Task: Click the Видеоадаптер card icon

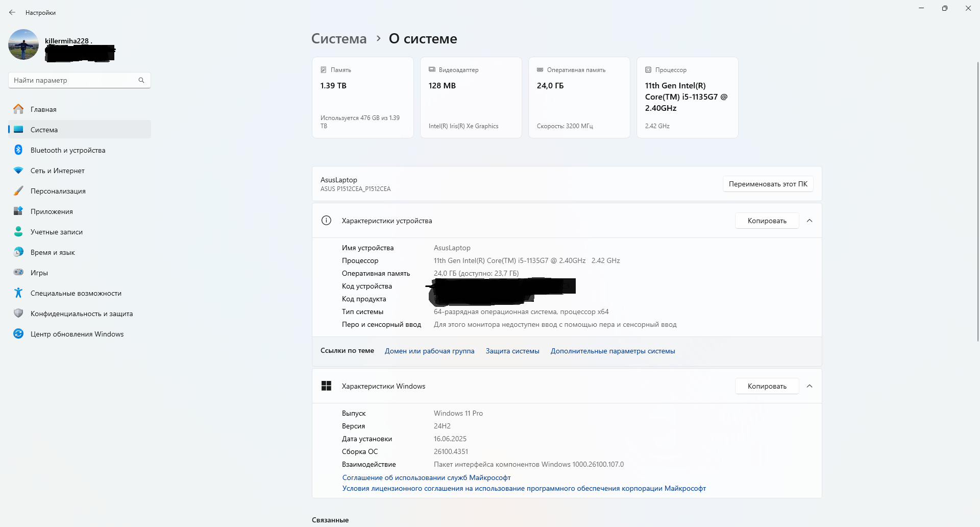Action: pos(432,69)
